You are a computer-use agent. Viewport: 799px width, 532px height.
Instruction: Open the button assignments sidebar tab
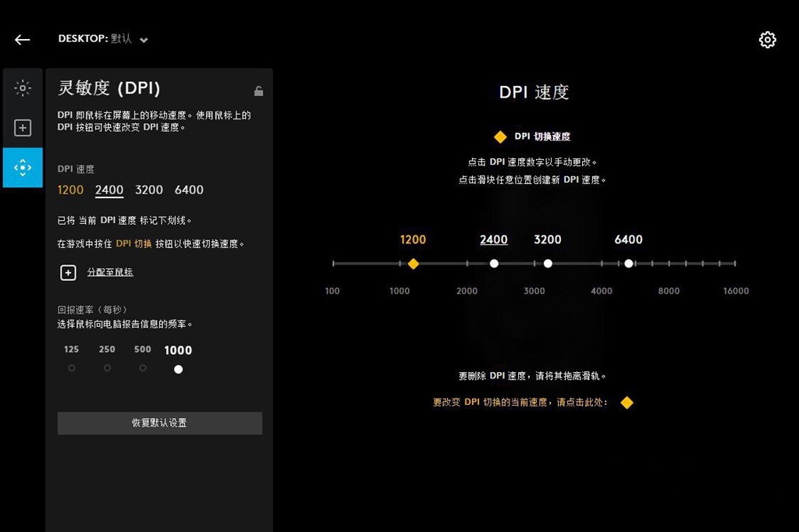[23, 128]
